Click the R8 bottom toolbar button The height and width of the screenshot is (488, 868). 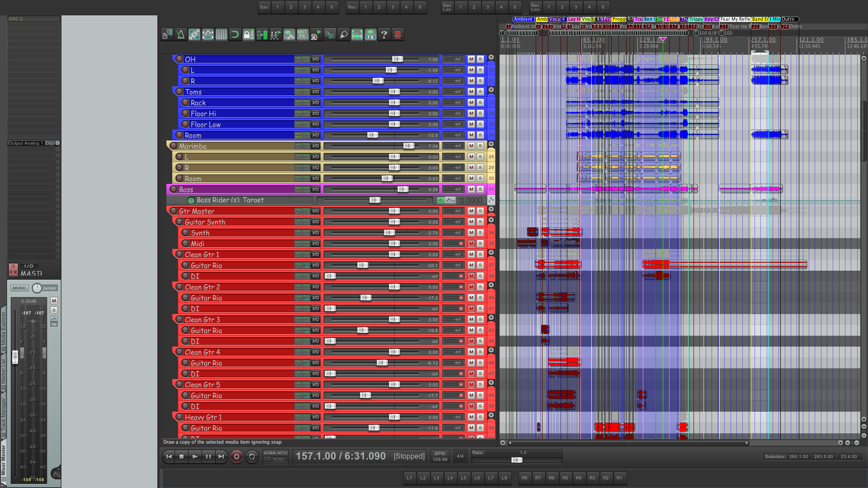tap(524, 478)
